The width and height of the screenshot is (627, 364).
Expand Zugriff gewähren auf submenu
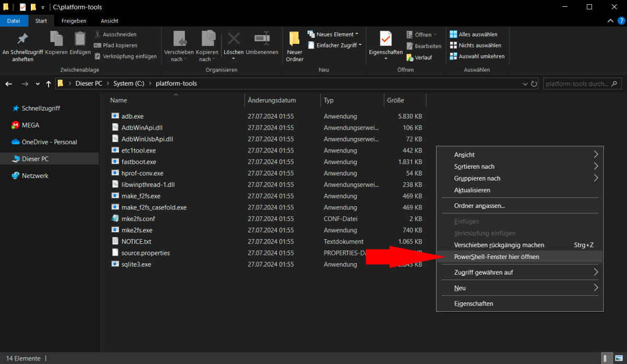(520, 272)
